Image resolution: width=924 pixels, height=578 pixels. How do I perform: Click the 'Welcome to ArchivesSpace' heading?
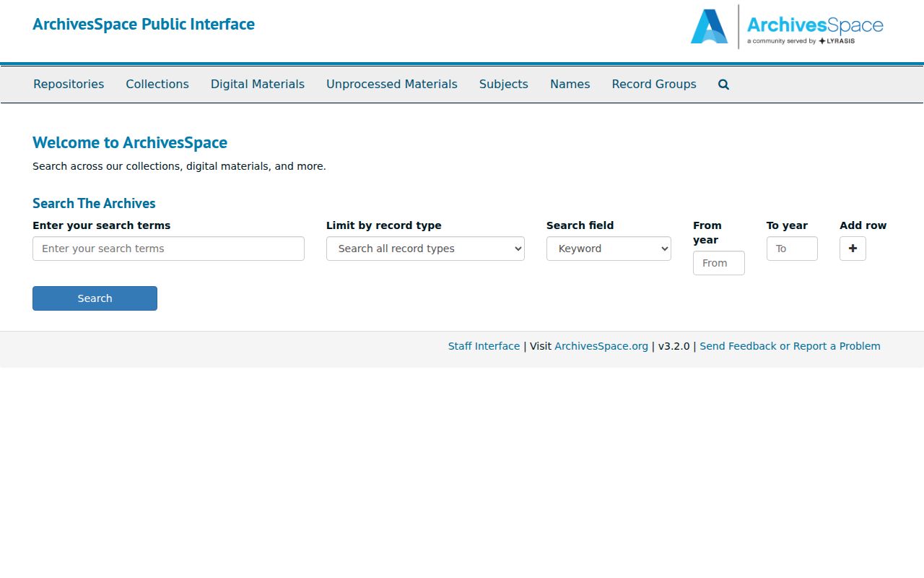(x=130, y=142)
